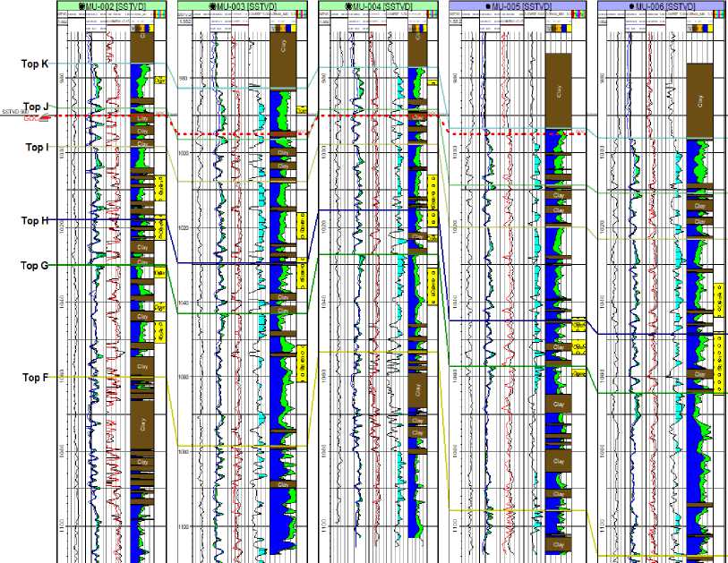This screenshot has width=728, height=563.
Task: Click the 1000 depth label in MU-003 track
Action: pos(183,153)
